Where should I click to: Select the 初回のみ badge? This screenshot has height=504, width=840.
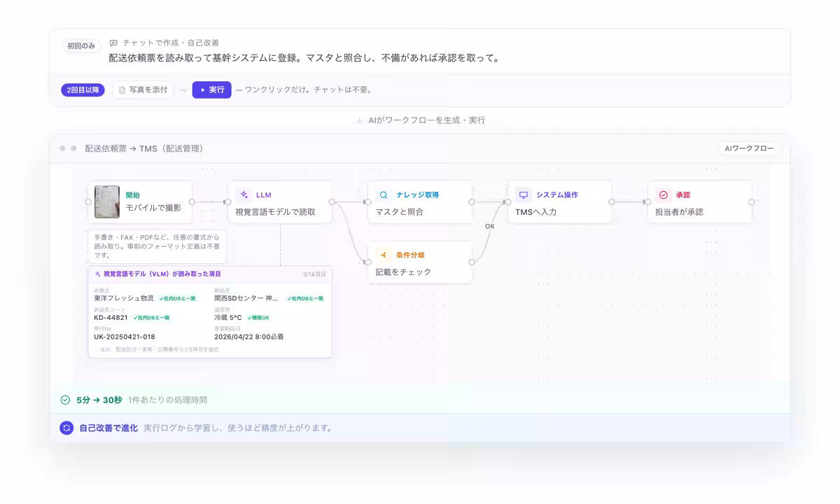coord(82,46)
